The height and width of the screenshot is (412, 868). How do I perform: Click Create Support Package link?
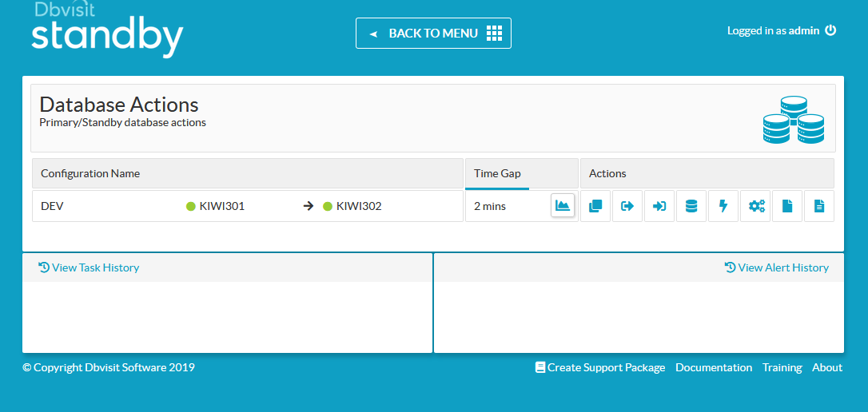[x=600, y=367]
